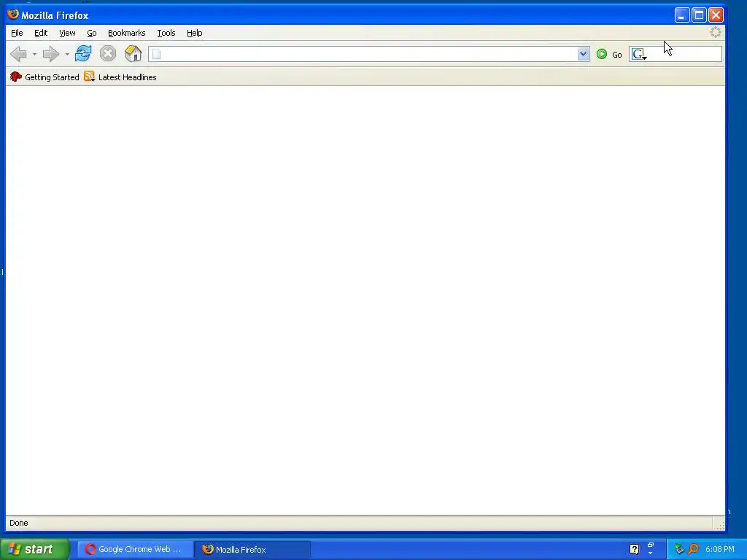Click the page icon in the address bar
The width and height of the screenshot is (747, 560).
(x=156, y=54)
